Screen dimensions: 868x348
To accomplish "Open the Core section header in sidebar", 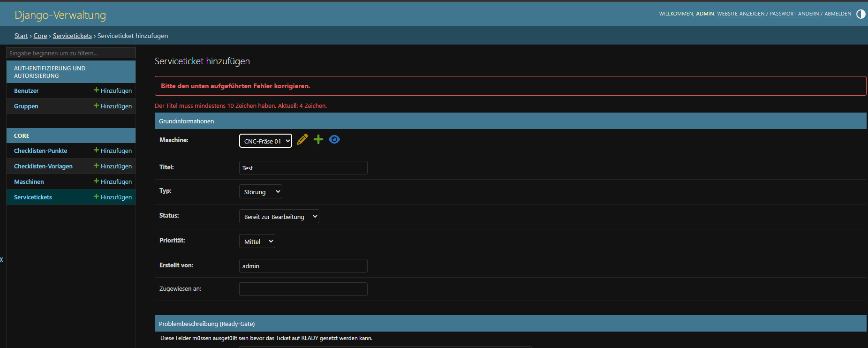I will coord(22,136).
